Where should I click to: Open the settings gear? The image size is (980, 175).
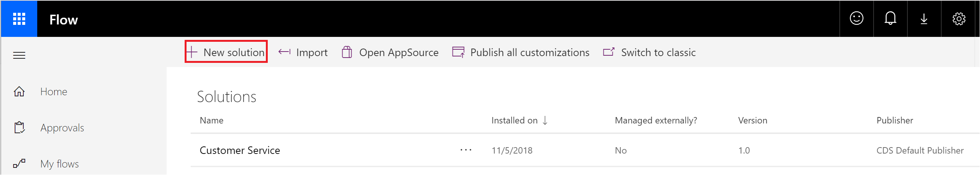[x=958, y=19]
